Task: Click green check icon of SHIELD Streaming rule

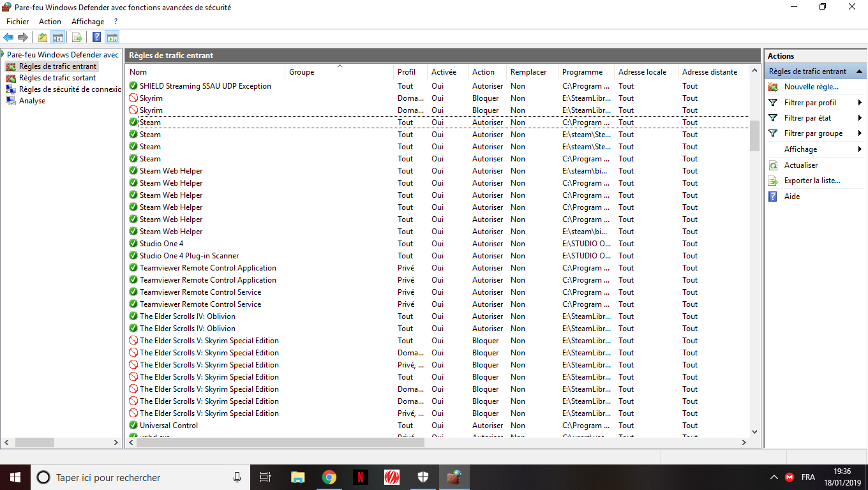Action: pos(133,86)
